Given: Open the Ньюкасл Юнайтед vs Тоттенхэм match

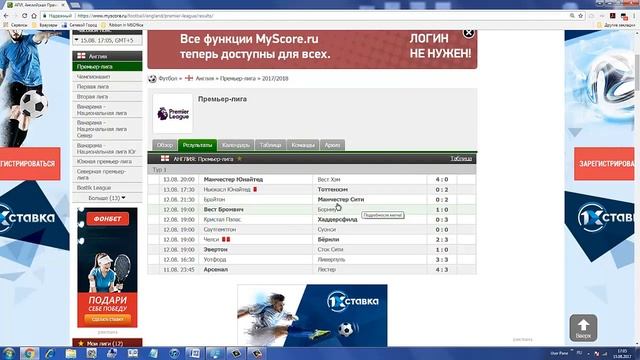Looking at the screenshot, I should (312, 189).
